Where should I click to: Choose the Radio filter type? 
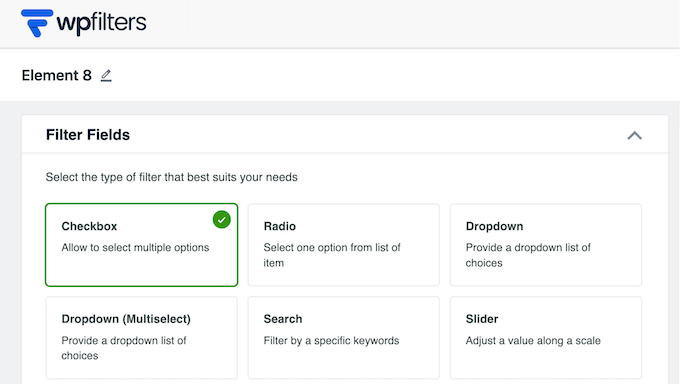[343, 245]
